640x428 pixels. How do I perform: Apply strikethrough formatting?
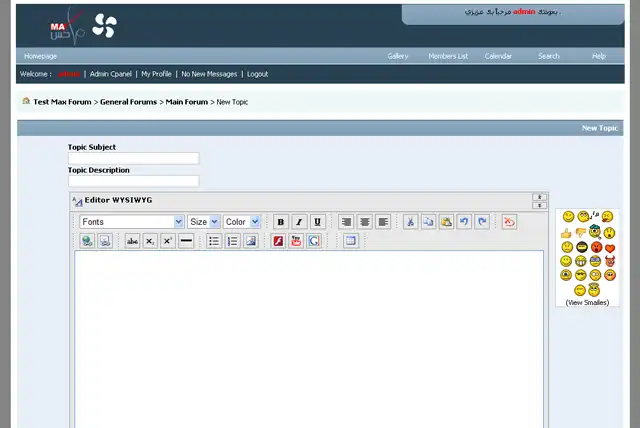132,241
